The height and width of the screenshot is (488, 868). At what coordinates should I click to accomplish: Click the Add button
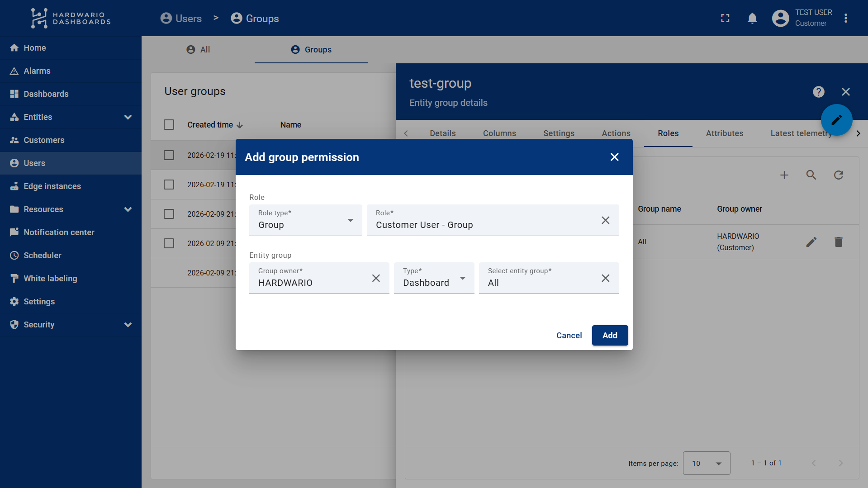(x=609, y=336)
